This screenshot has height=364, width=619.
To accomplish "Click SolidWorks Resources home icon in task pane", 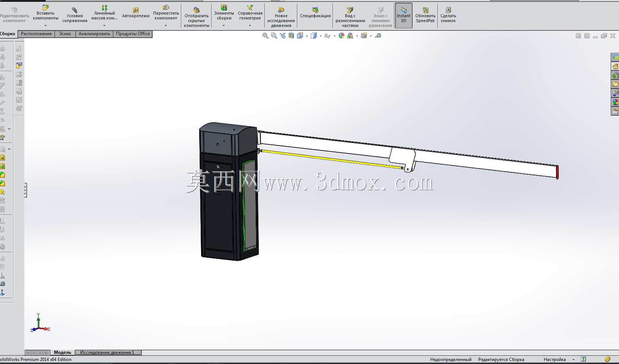I will (x=615, y=66).
